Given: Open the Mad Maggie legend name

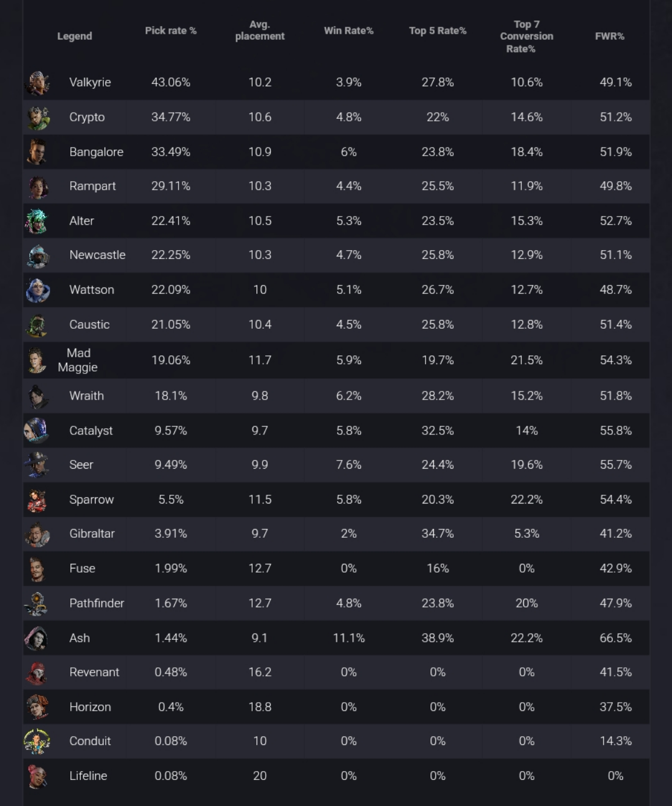Looking at the screenshot, I should [78, 360].
